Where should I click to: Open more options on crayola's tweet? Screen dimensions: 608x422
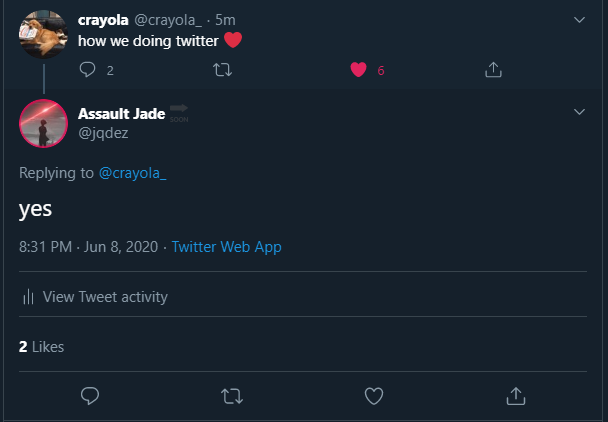[579, 19]
